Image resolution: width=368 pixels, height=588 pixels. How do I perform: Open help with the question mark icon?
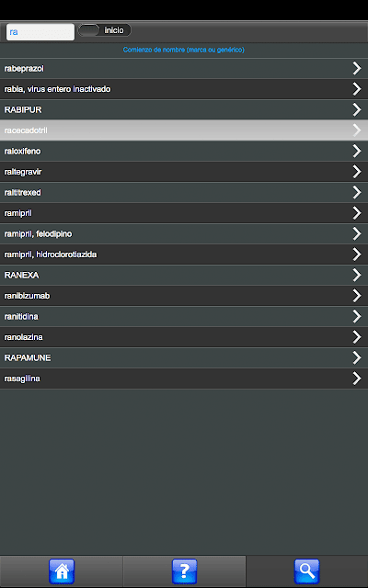tap(184, 571)
